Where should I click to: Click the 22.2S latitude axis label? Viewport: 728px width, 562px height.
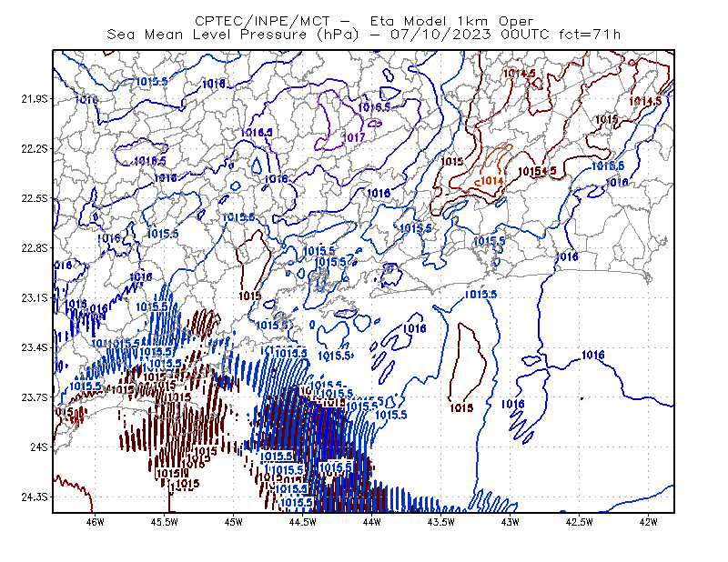click(x=35, y=149)
